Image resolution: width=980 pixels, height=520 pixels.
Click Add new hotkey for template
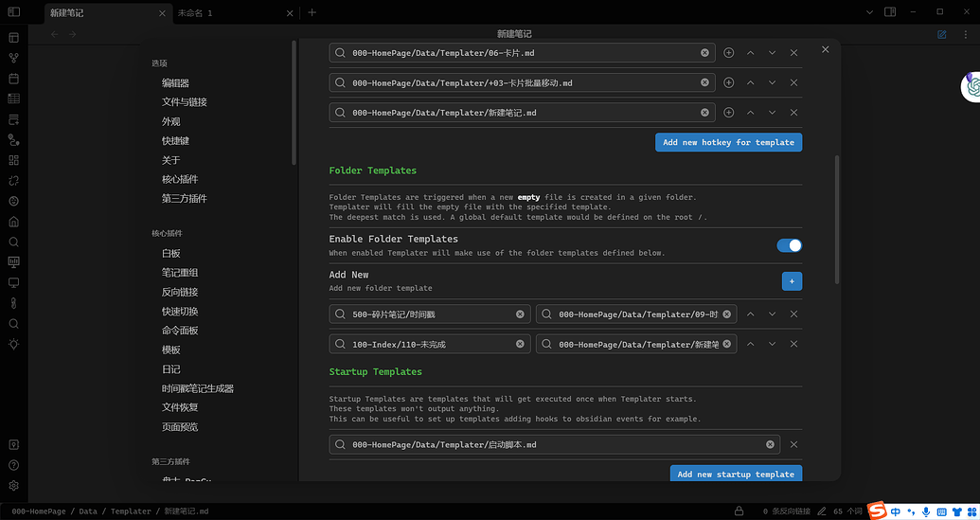(x=729, y=142)
